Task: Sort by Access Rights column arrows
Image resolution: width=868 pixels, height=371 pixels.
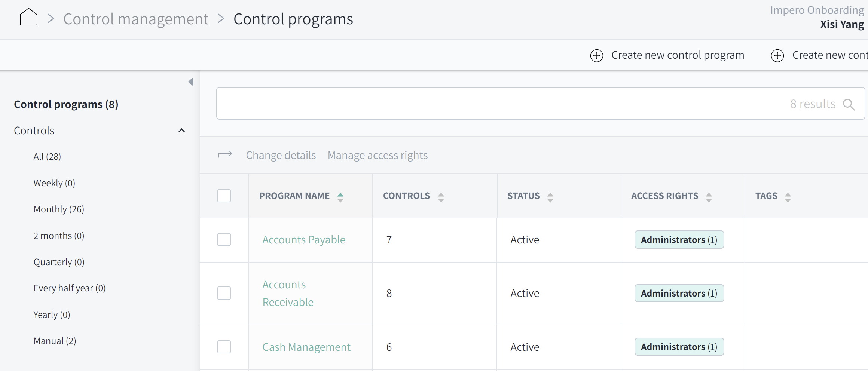Action: (x=709, y=197)
